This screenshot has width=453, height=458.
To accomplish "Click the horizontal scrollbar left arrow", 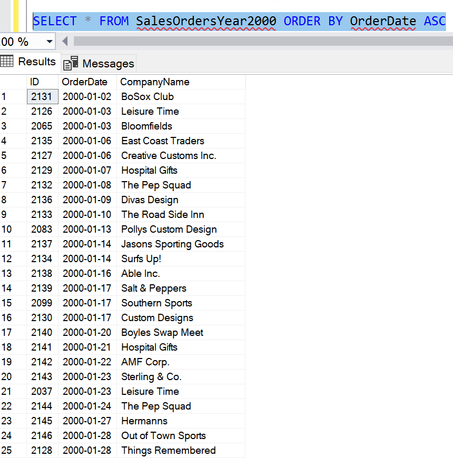I will point(65,41).
